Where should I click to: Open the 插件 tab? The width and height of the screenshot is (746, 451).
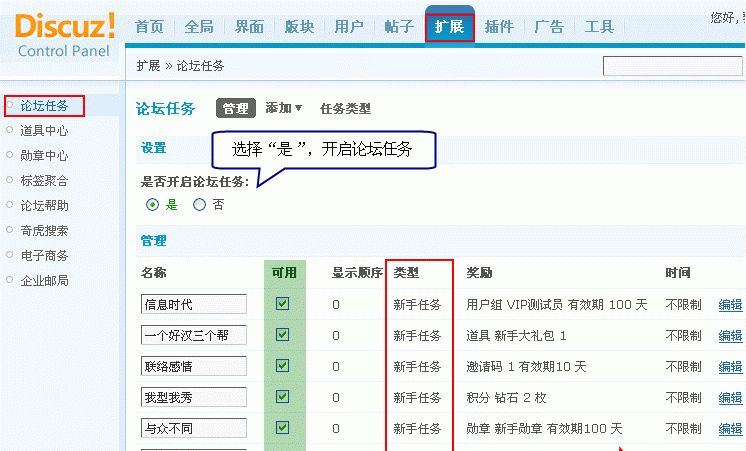[499, 27]
